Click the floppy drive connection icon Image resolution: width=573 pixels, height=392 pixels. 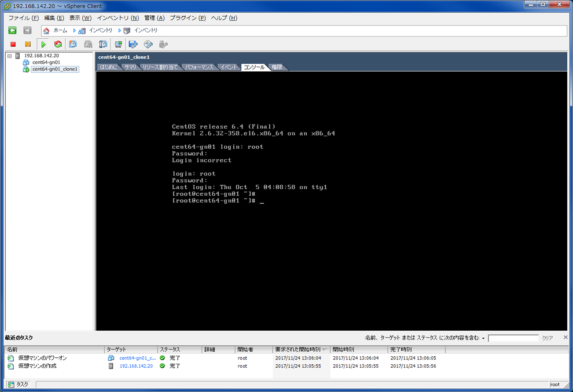[133, 44]
